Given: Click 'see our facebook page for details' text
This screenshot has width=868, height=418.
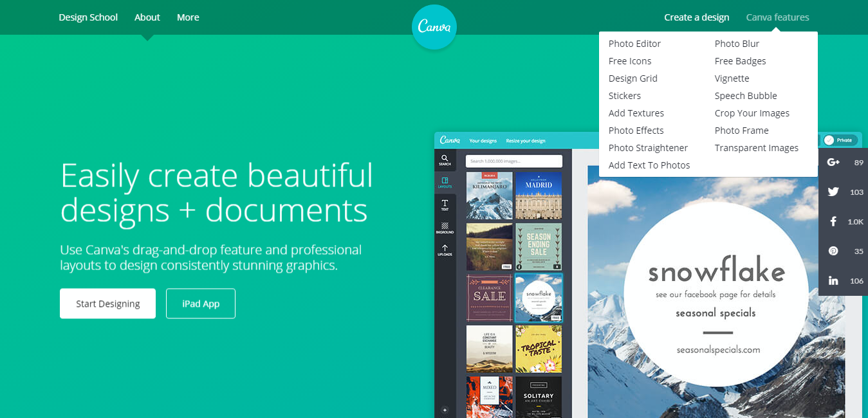Looking at the screenshot, I should pos(716,295).
